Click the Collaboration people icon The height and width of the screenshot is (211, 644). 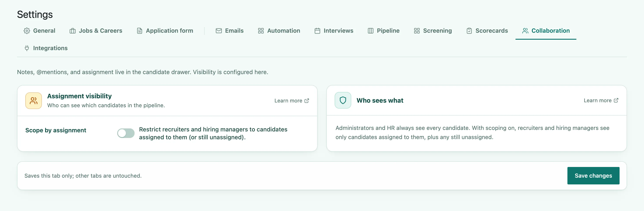(x=525, y=31)
